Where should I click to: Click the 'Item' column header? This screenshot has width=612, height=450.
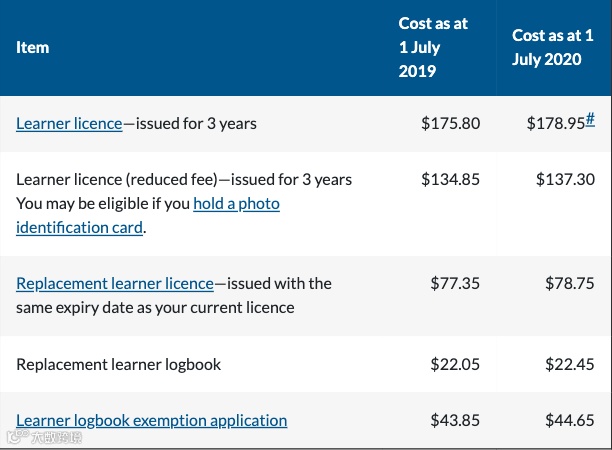point(33,47)
